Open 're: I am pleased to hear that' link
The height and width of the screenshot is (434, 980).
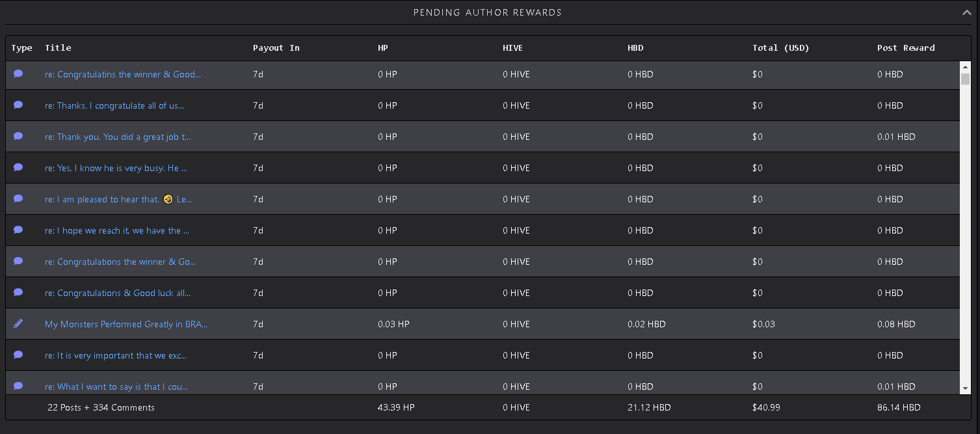118,199
